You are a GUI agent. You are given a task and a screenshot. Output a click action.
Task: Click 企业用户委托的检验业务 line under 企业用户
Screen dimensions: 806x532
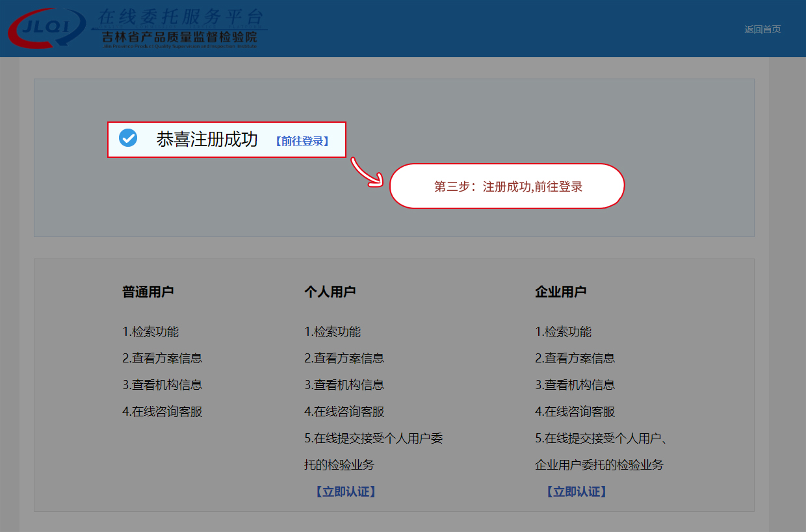click(599, 465)
